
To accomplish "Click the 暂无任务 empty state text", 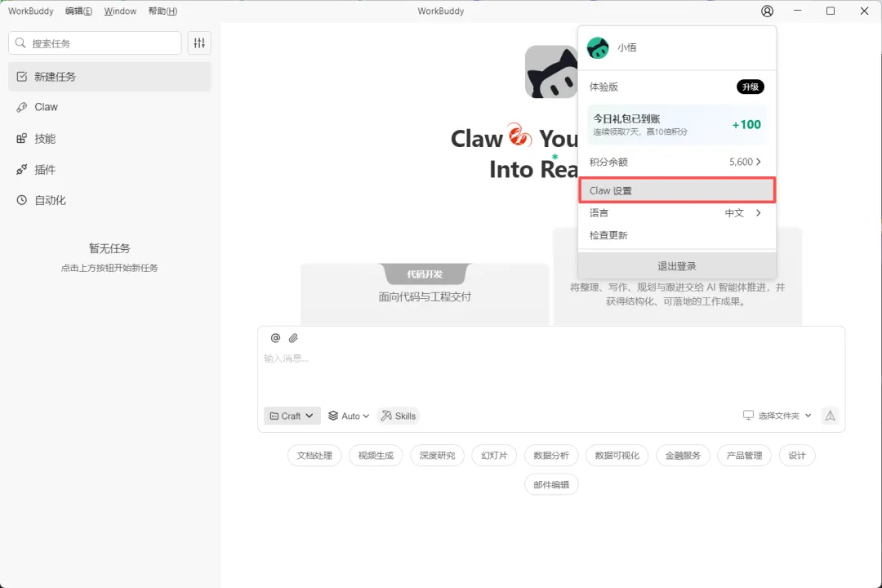I will [109, 248].
